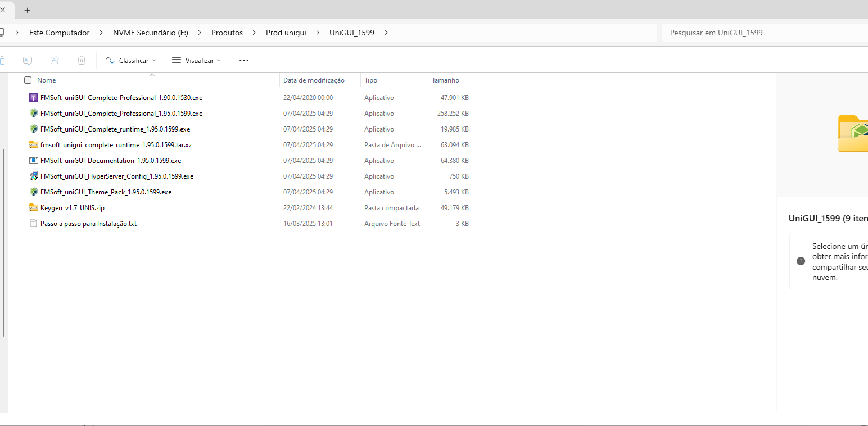Expand the chevron after Prod unigui
The image size is (868, 426).
318,33
